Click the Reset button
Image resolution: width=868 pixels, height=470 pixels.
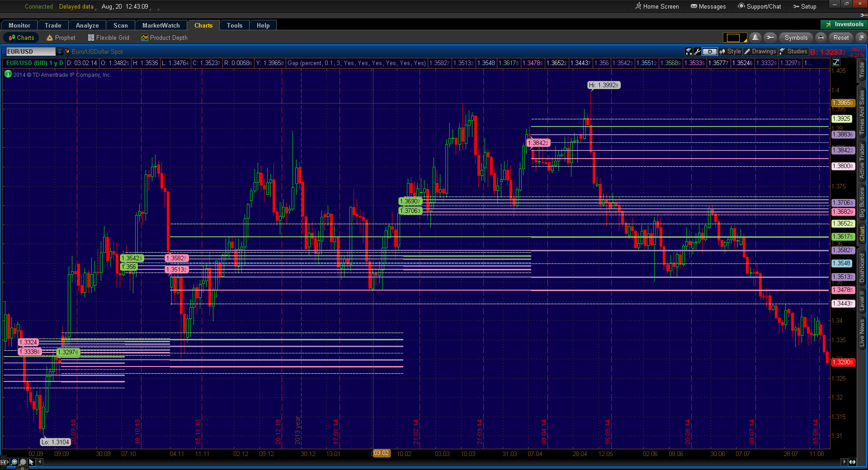[841, 38]
